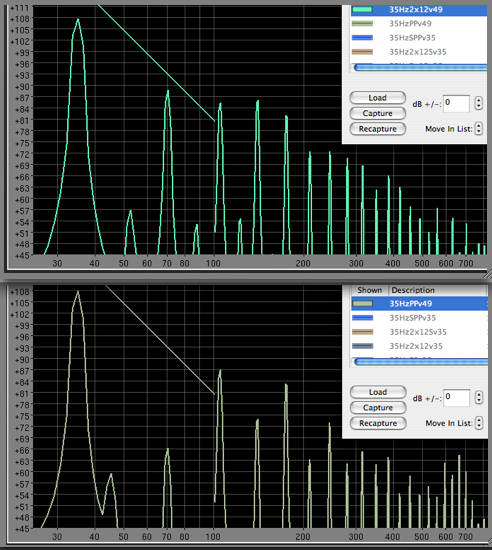Click horizontal scrollbar of top trace list
Screen dimensions: 492x550
(x=420, y=67)
